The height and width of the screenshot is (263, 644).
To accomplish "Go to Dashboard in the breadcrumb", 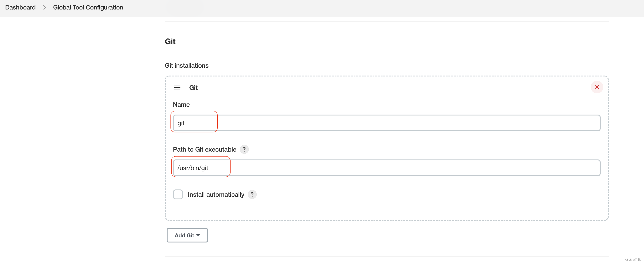I will point(20,7).
